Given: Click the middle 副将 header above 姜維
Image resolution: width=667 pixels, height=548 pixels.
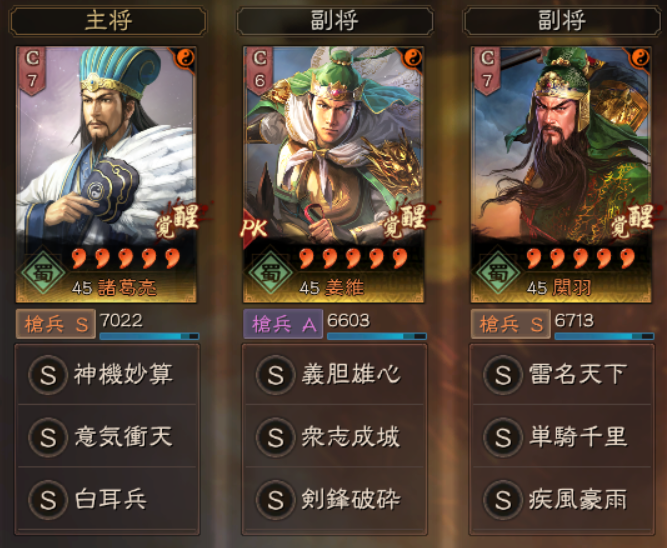Looking at the screenshot, I should [x=335, y=20].
